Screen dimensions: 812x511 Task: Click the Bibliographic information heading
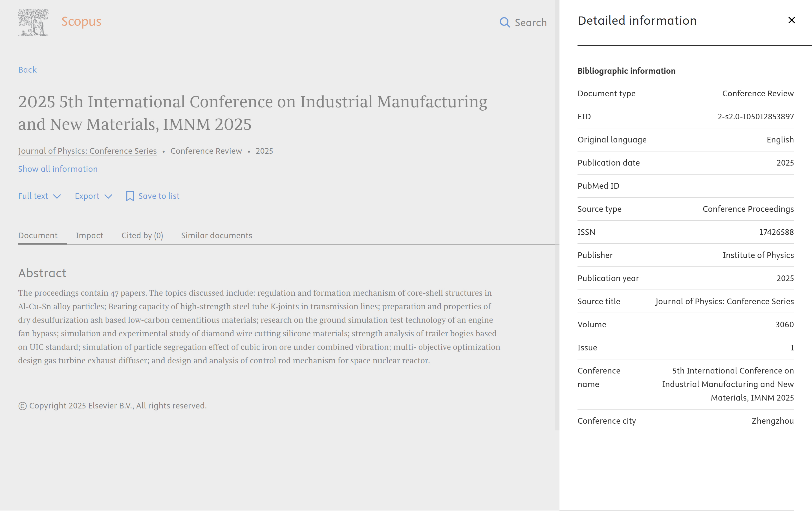click(627, 71)
